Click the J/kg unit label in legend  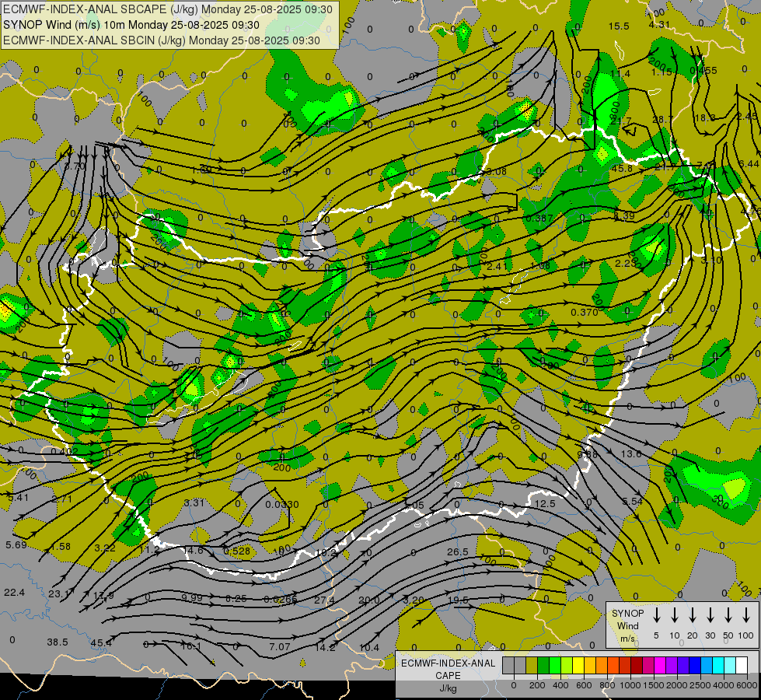pos(448,688)
